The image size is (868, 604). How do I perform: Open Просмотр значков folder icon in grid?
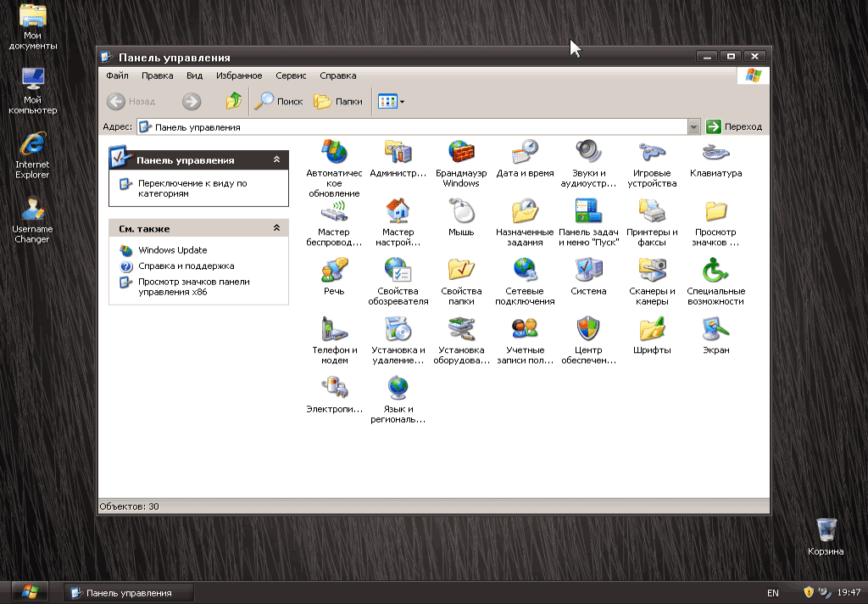715,210
